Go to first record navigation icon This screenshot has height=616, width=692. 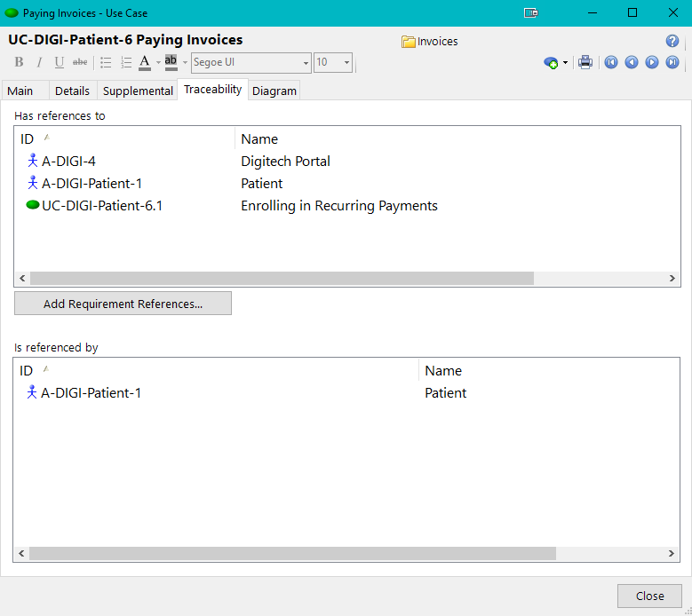[611, 62]
